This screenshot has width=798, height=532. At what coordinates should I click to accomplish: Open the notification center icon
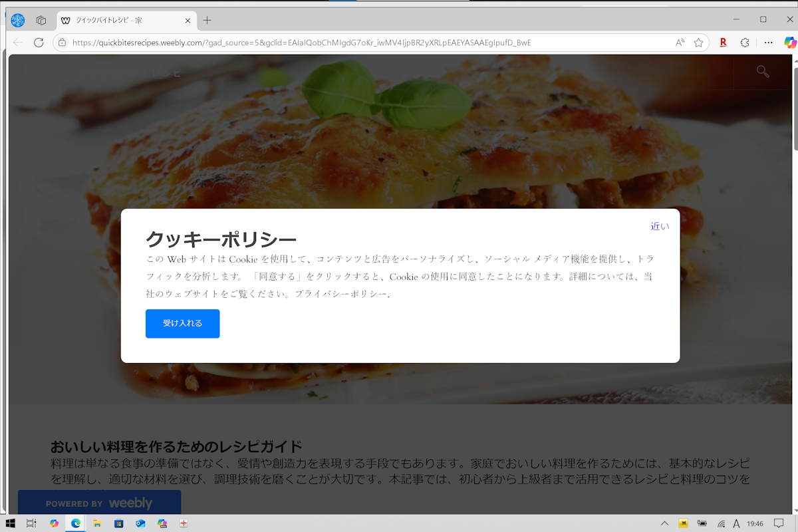(779, 523)
